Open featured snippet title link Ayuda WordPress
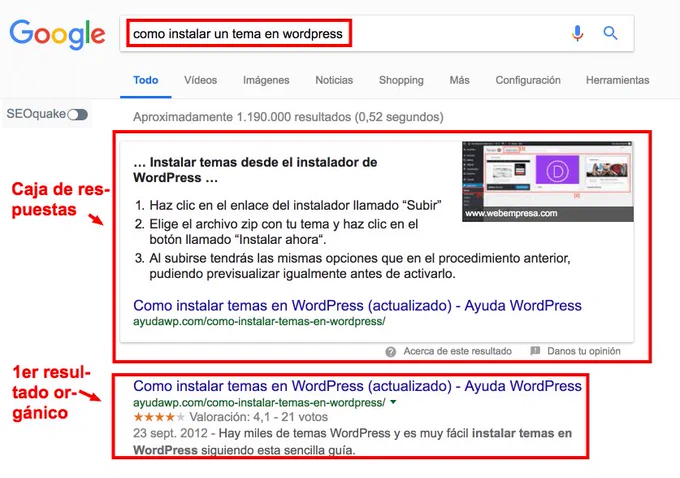 (x=357, y=305)
